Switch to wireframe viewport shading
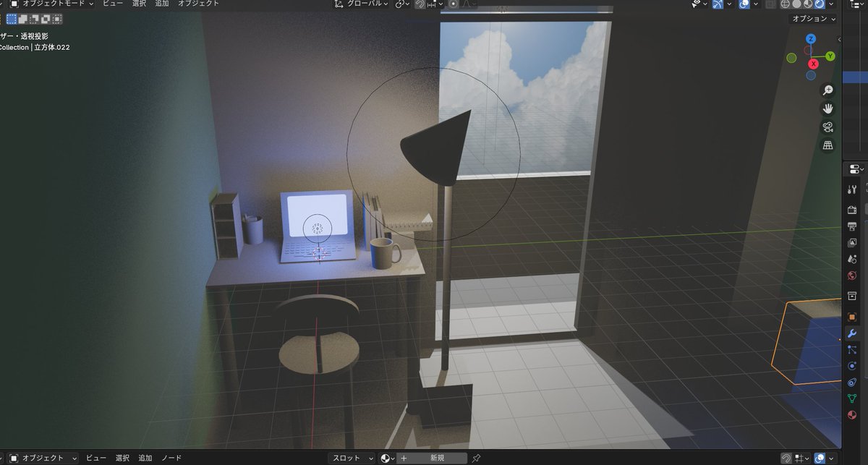This screenshot has height=465, width=868. pos(786,4)
